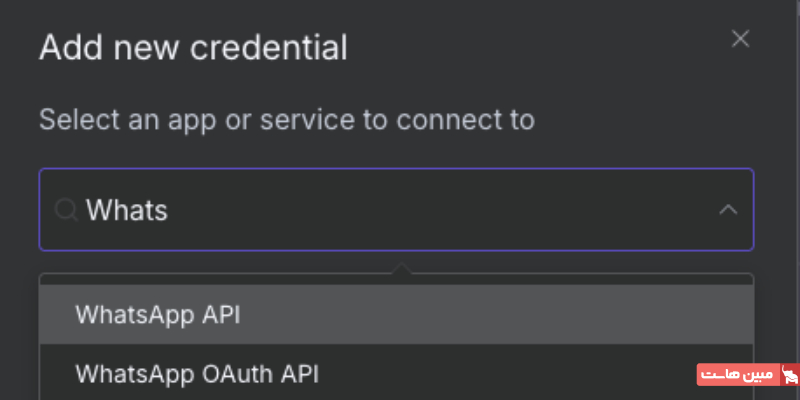This screenshot has height=400, width=800.
Task: Click the red Mobin Host watermark logo
Action: (x=747, y=376)
